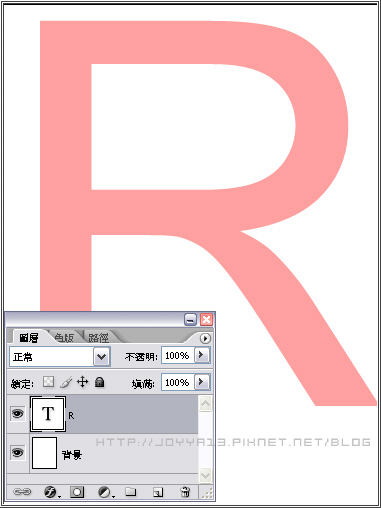Open the opacity slider arrow

pos(202,355)
